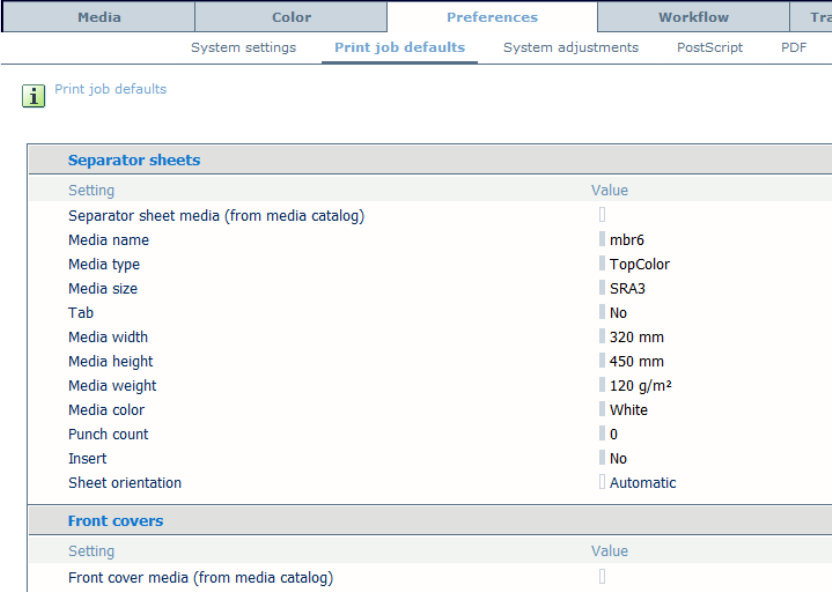Collapse the Separator sheets section header
832x592 pixels.
pos(134,160)
